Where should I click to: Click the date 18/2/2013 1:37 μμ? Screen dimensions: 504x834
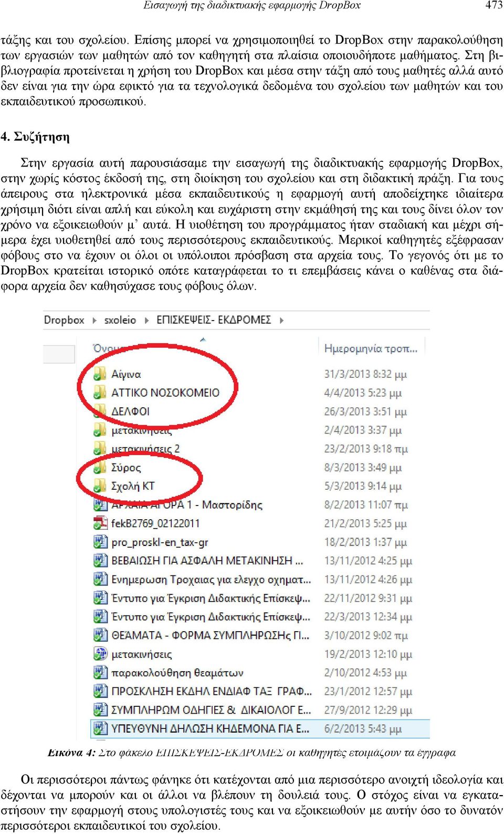coord(365,542)
